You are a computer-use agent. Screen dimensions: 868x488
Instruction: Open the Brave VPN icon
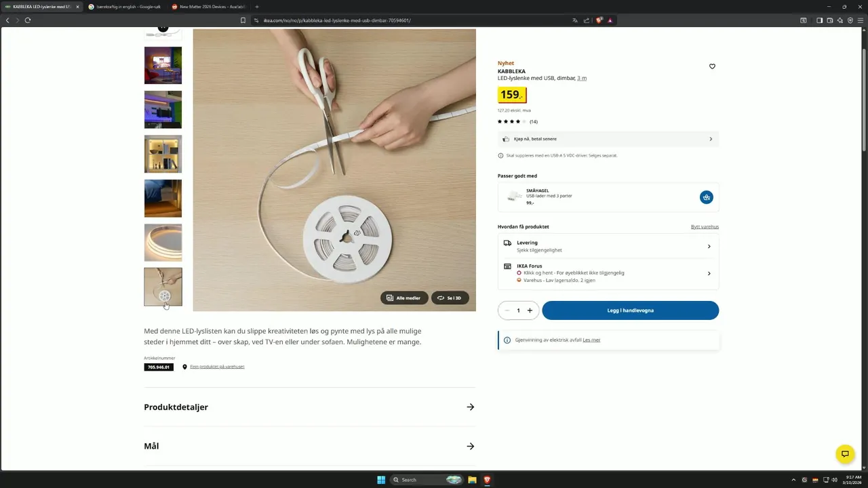[x=850, y=20]
